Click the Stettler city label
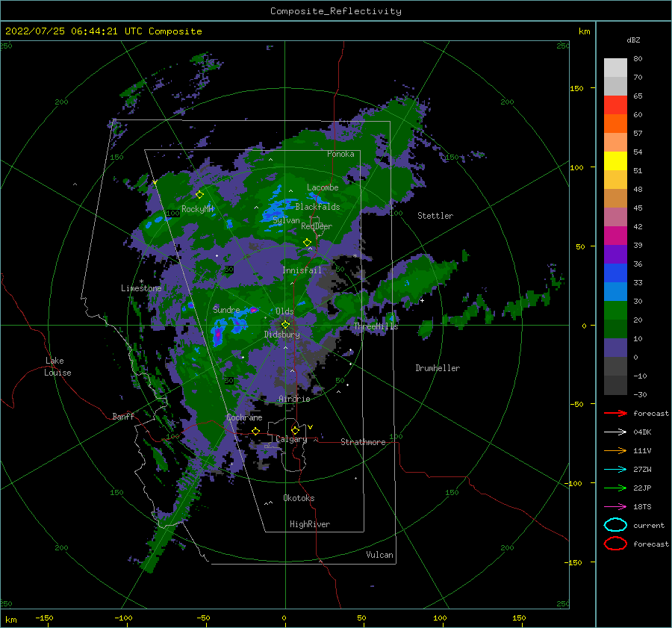Viewport: 672px width, 628px height. coord(435,216)
